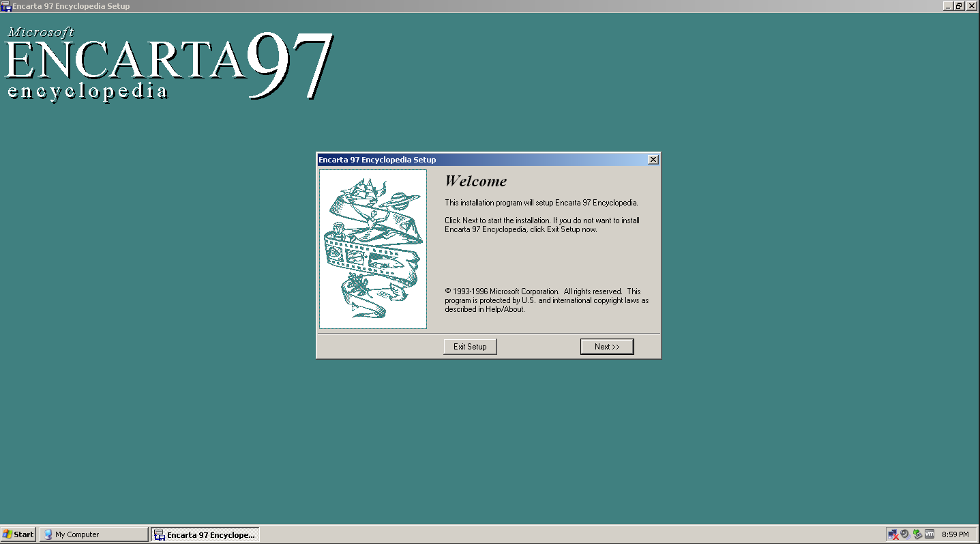
Task: Switch to My Computer taskbar window
Action: point(94,534)
